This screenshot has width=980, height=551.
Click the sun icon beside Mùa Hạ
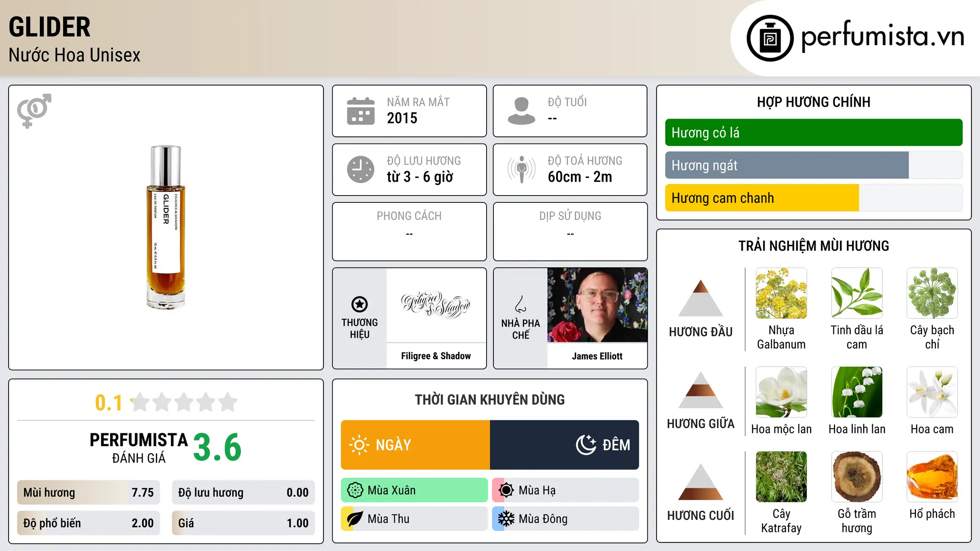click(506, 490)
